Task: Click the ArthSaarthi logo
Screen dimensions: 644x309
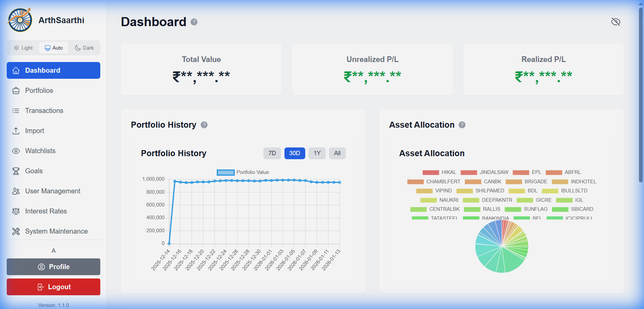Action: pyautogui.click(x=19, y=19)
